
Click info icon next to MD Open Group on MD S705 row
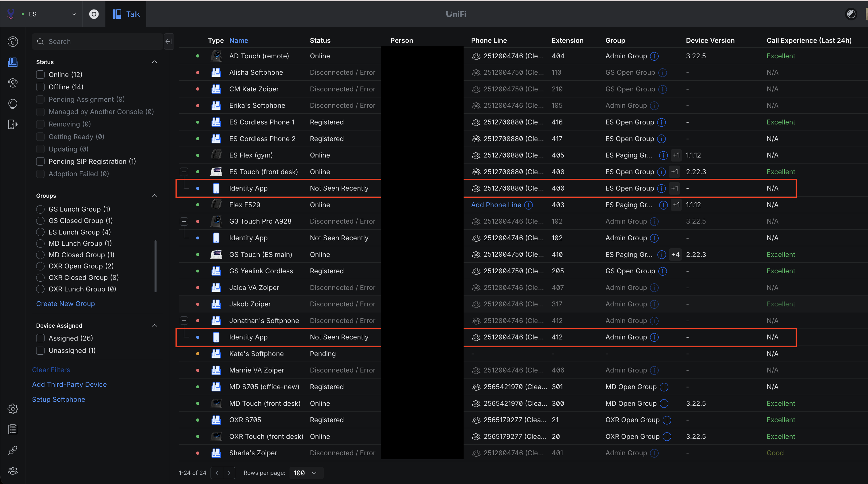click(x=664, y=387)
